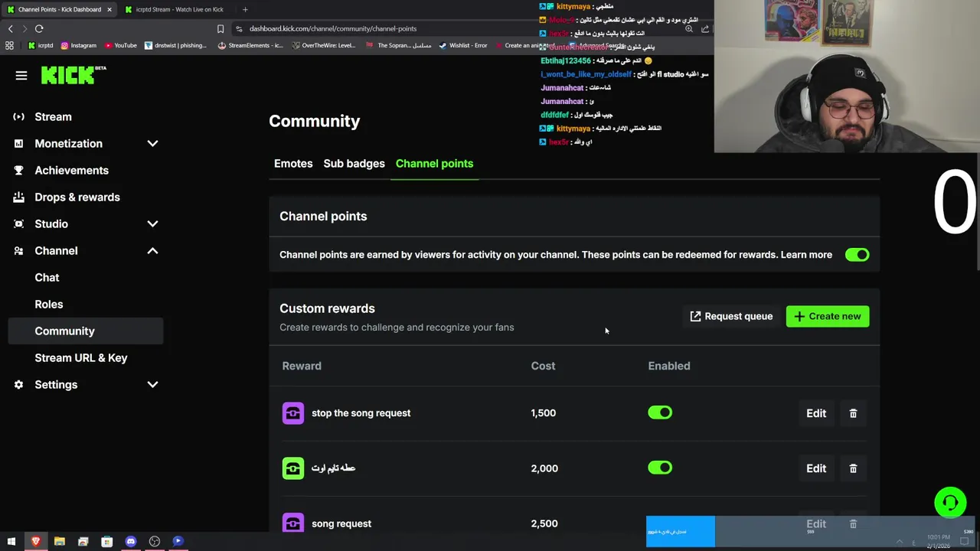
Task: Open the Instagram bookmark
Action: pos(79,45)
